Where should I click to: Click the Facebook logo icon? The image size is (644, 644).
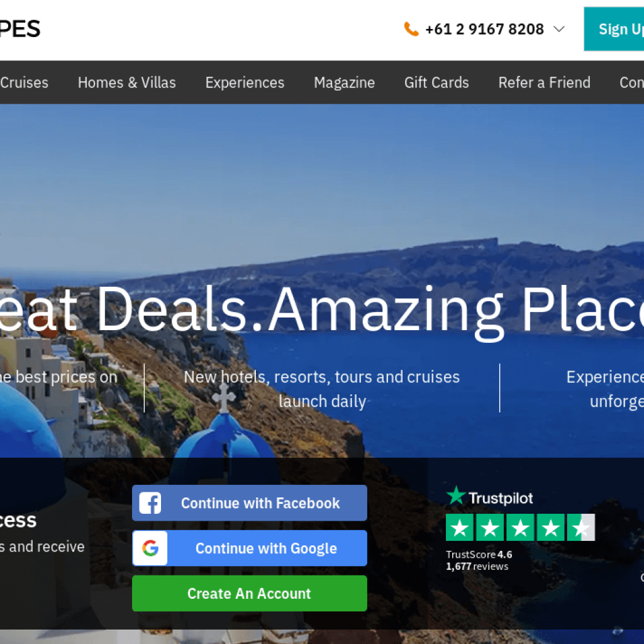coord(150,503)
